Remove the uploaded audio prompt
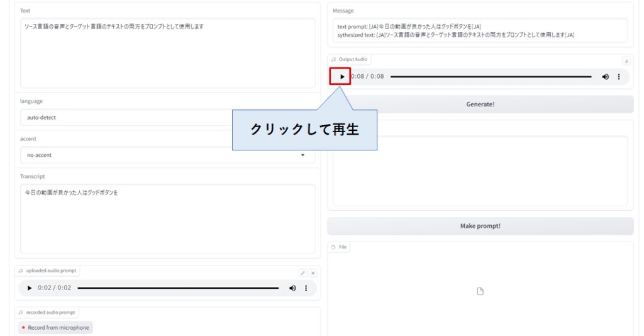 (313, 273)
